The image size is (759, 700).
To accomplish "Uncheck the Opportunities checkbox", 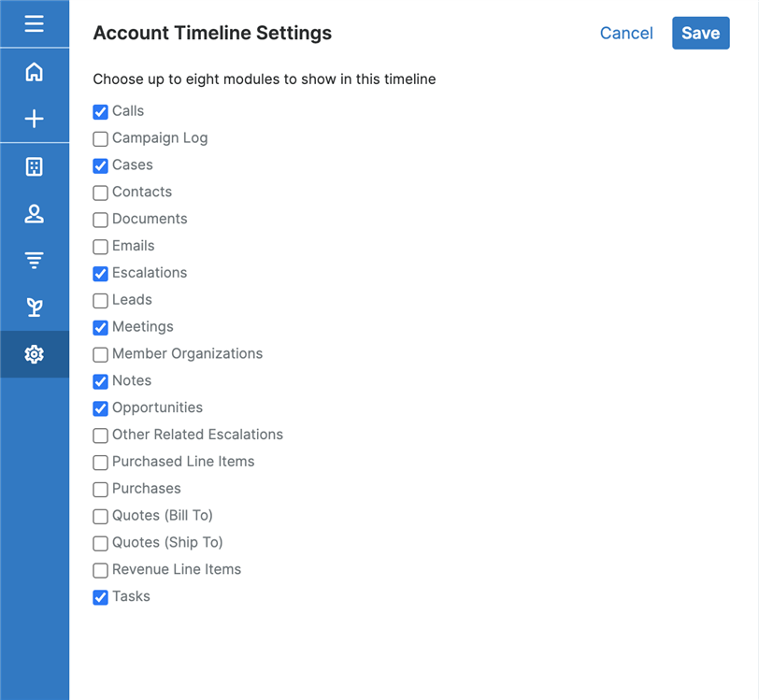I will point(101,408).
